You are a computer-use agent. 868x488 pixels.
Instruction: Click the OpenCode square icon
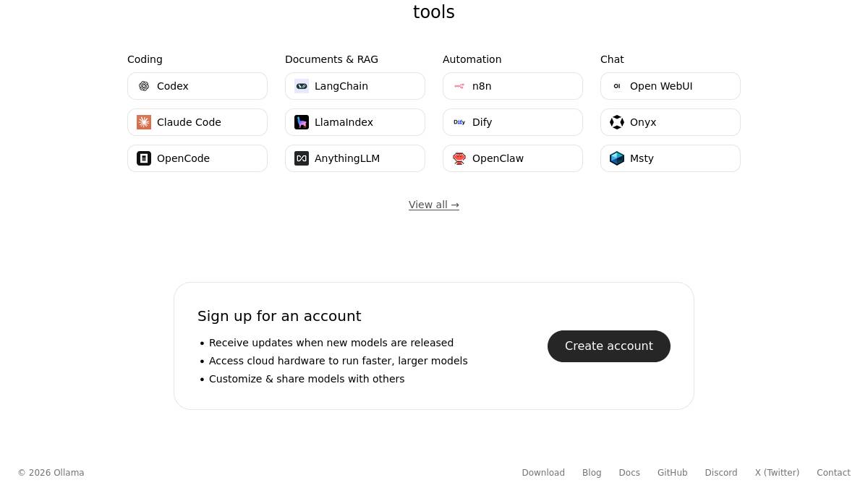click(144, 158)
